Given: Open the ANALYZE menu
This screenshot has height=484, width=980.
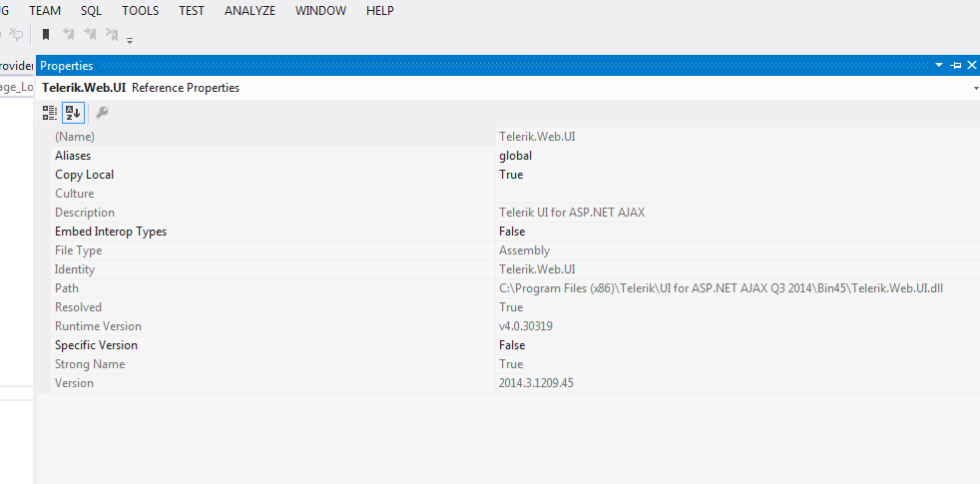Looking at the screenshot, I should tap(249, 11).
